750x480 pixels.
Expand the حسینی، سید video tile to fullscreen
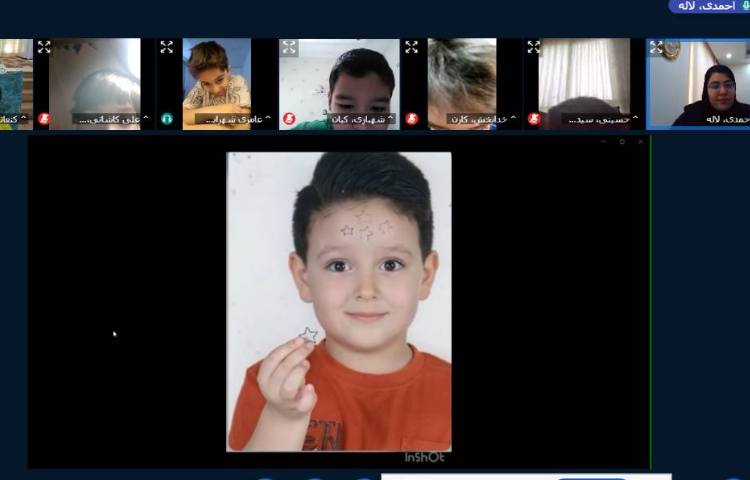coord(534,47)
